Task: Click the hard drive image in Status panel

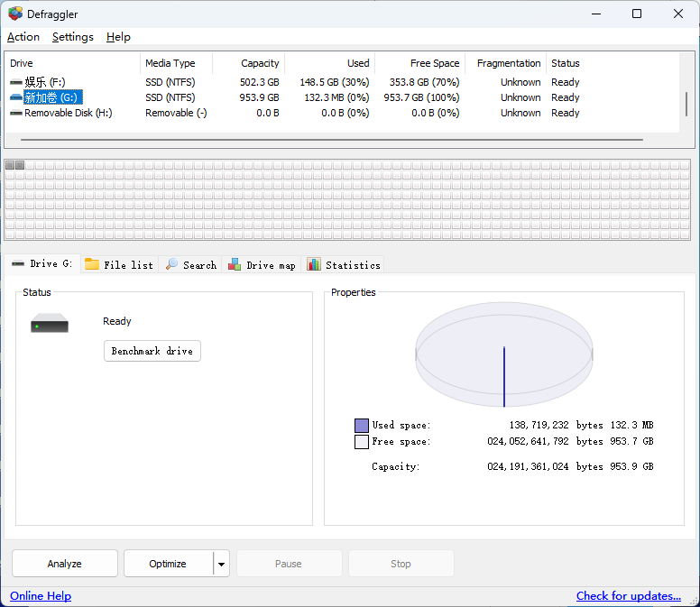Action: coord(50,323)
